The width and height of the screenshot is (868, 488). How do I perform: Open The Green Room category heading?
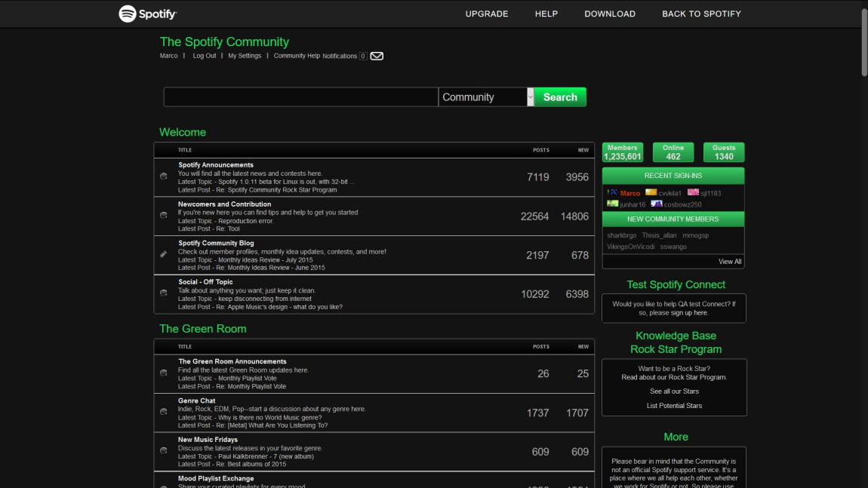click(202, 329)
